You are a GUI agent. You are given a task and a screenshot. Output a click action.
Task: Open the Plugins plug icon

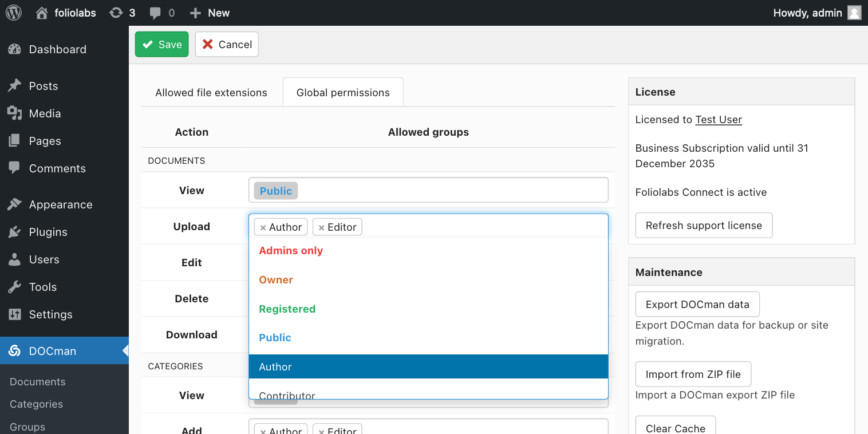[x=14, y=232]
